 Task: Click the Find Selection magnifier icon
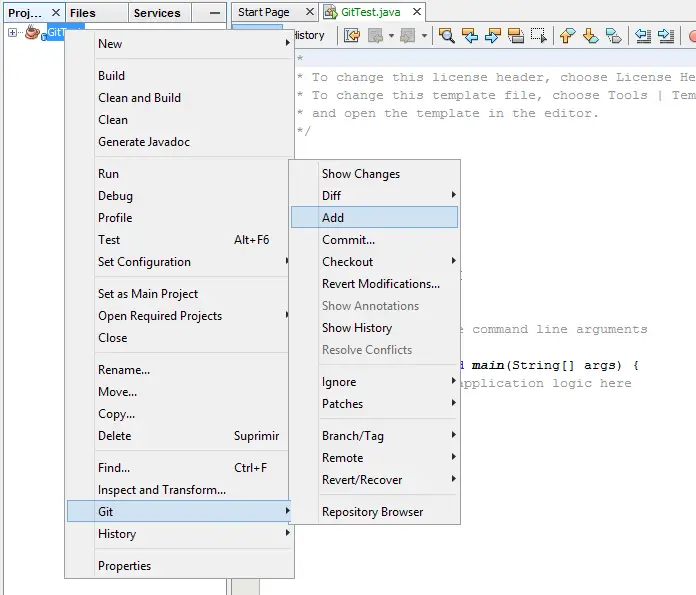coord(447,35)
